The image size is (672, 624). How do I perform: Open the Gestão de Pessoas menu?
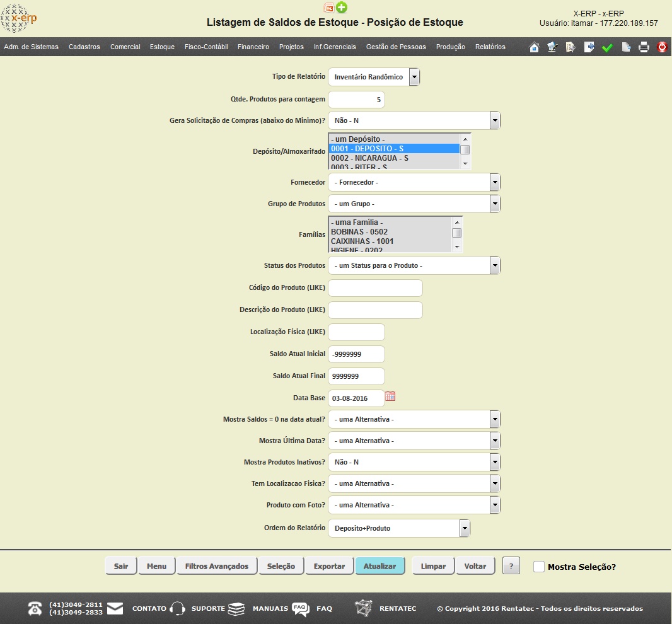point(396,47)
